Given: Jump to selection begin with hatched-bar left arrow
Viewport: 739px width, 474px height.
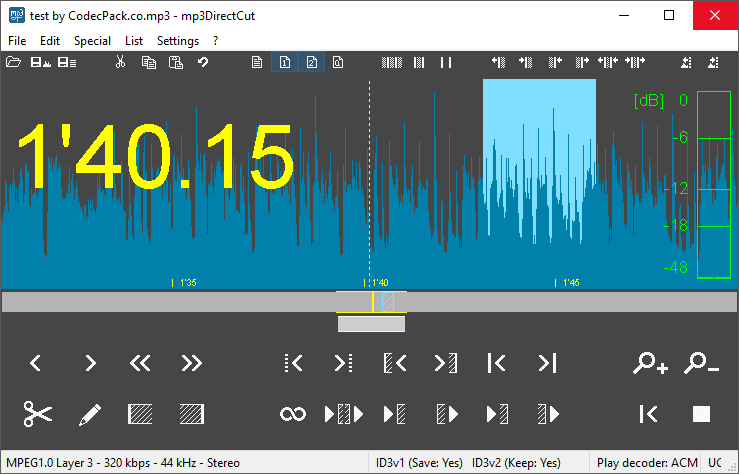Looking at the screenshot, I should pyautogui.click(x=394, y=363).
